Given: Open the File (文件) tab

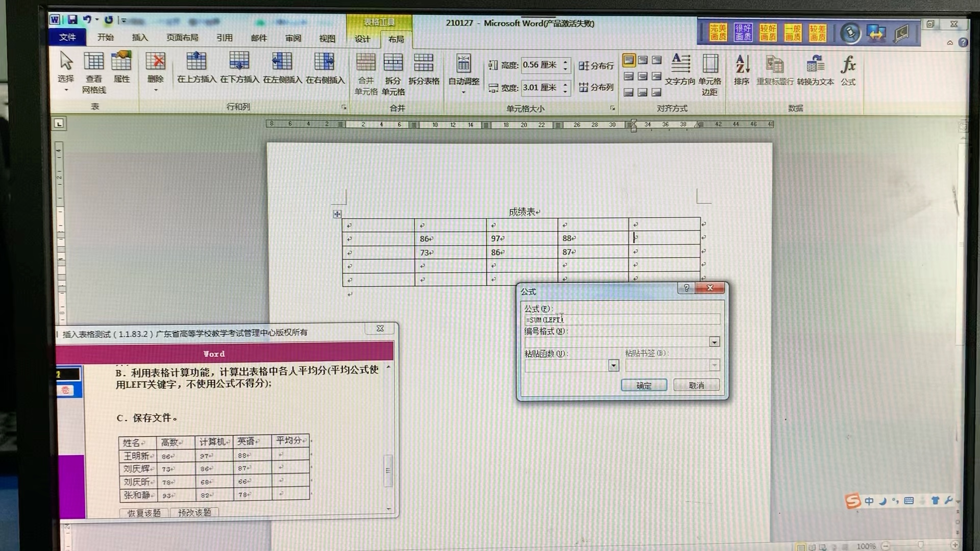Looking at the screenshot, I should click(67, 37).
